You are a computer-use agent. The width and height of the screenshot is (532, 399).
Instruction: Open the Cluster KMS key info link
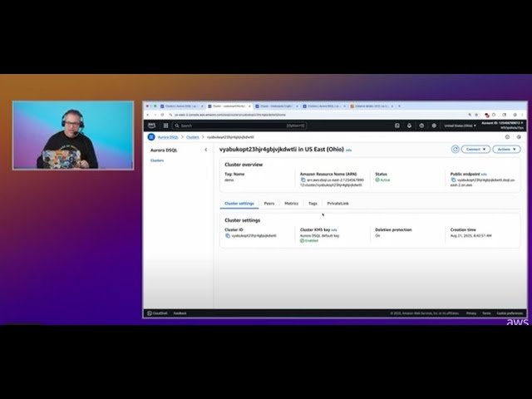tap(334, 230)
